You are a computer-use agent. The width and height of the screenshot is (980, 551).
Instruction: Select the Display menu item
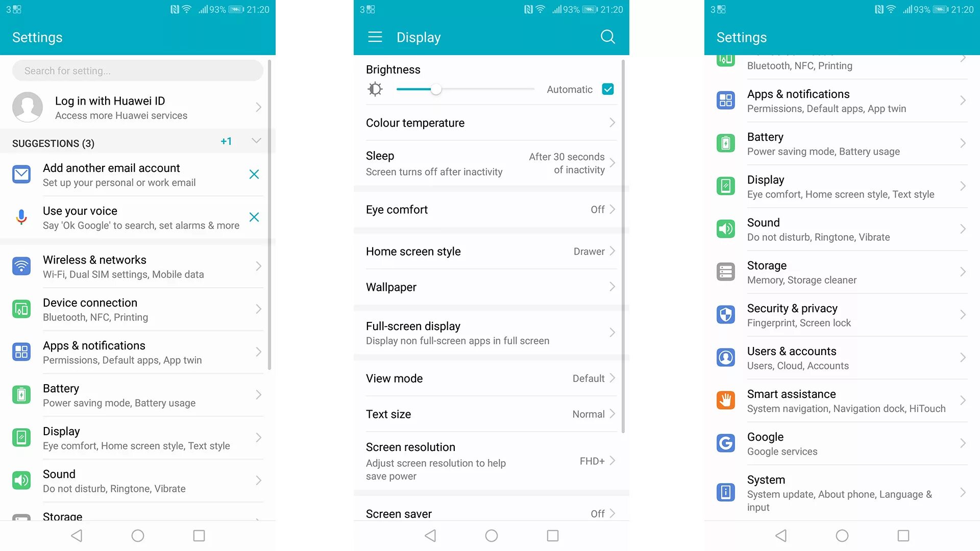[137, 437]
